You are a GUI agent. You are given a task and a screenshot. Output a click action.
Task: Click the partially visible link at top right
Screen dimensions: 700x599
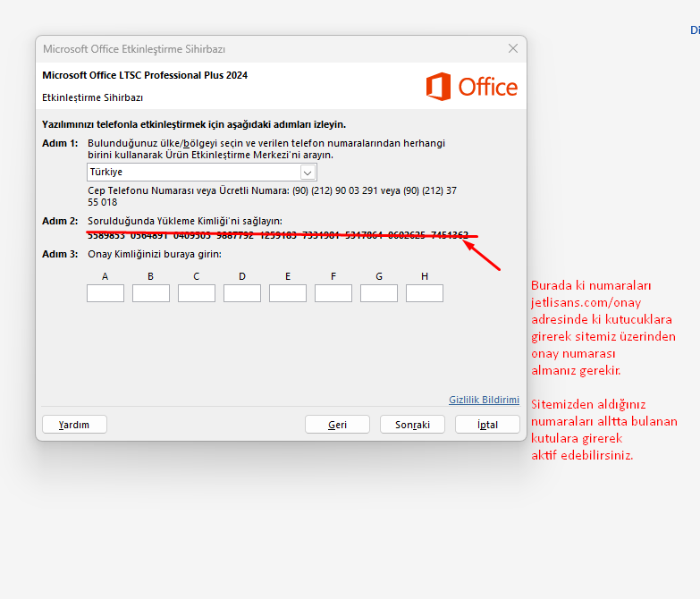pos(694,30)
